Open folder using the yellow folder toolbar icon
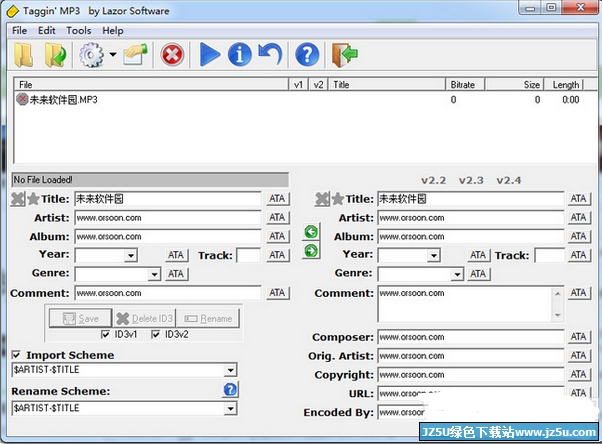Image resolution: width=602 pixels, height=444 pixels. pyautogui.click(x=24, y=55)
